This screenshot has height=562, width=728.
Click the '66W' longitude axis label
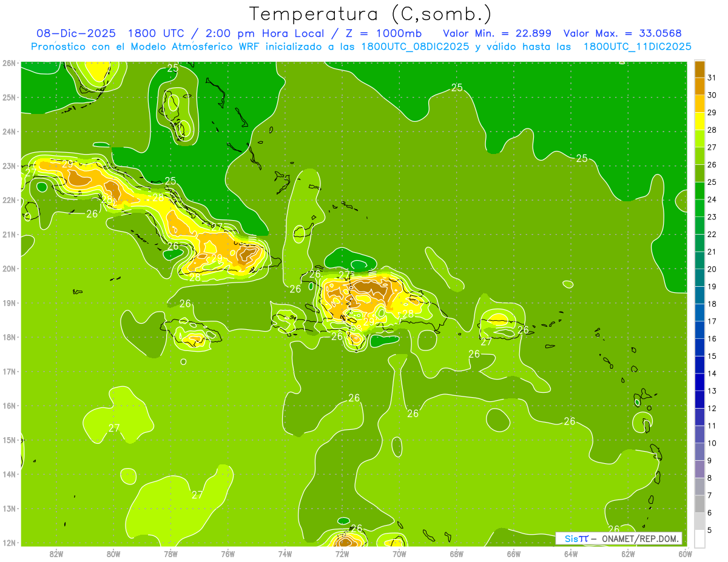(514, 554)
